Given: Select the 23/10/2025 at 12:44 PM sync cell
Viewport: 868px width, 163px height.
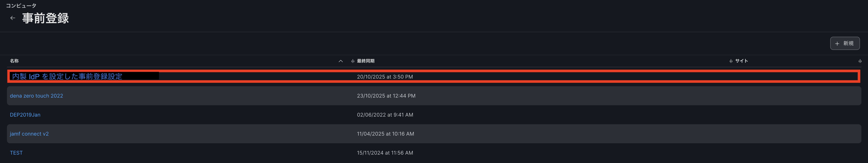Looking at the screenshot, I should (x=386, y=96).
